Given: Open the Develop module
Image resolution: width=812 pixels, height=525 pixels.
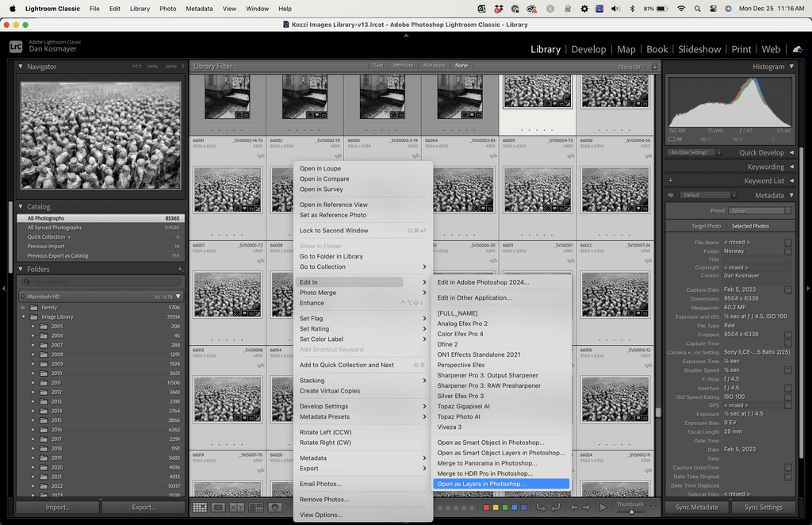Looking at the screenshot, I should pos(588,49).
